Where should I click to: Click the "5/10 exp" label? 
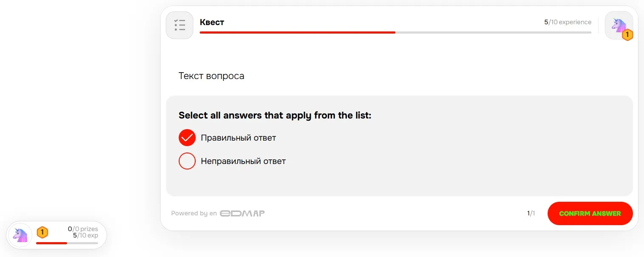[x=85, y=235]
